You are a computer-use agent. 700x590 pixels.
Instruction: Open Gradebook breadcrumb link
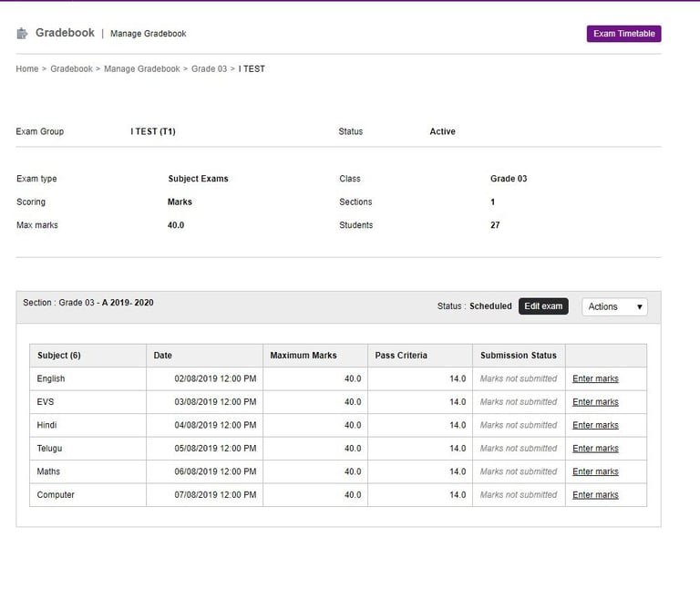click(71, 68)
